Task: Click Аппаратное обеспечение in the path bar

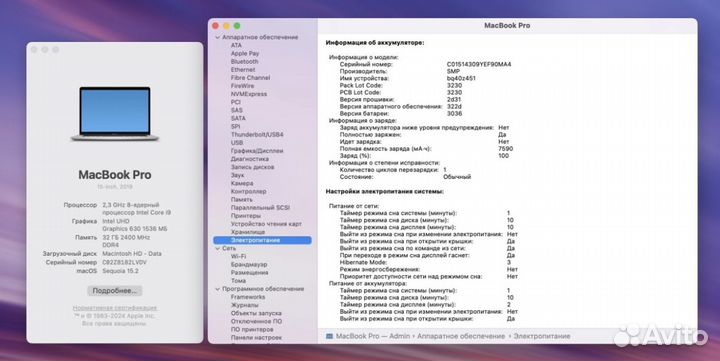Action: (x=461, y=336)
